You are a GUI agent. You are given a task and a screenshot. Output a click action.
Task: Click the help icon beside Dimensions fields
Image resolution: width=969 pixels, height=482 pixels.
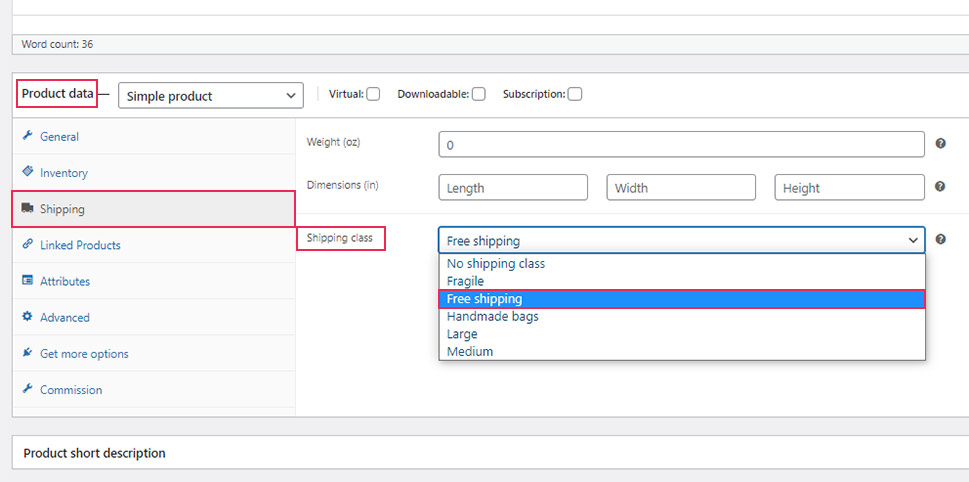(940, 187)
